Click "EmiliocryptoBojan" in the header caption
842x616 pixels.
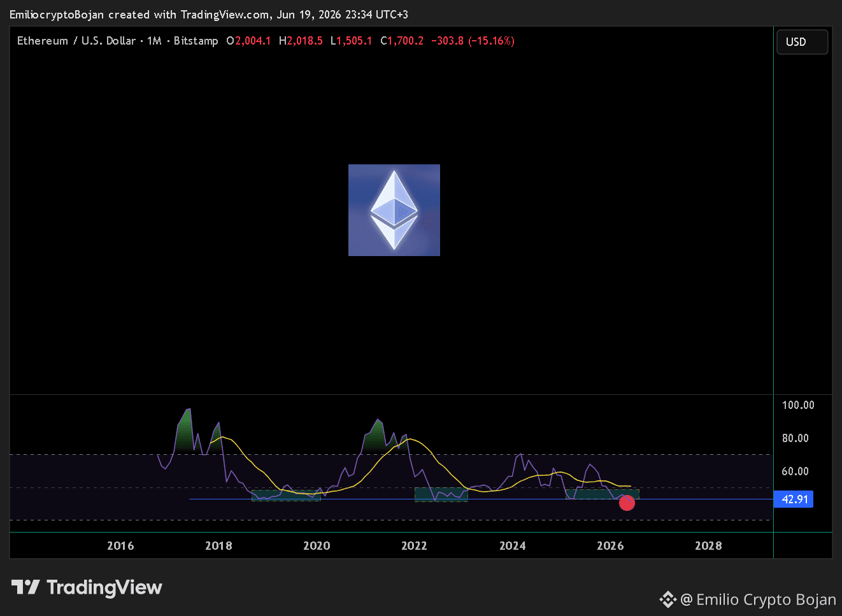tap(57, 15)
